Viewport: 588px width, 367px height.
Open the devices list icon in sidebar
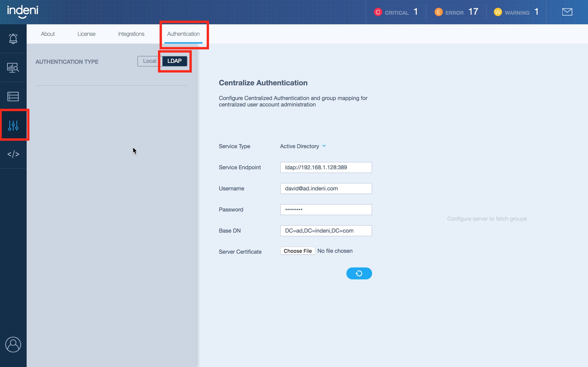pos(13,96)
